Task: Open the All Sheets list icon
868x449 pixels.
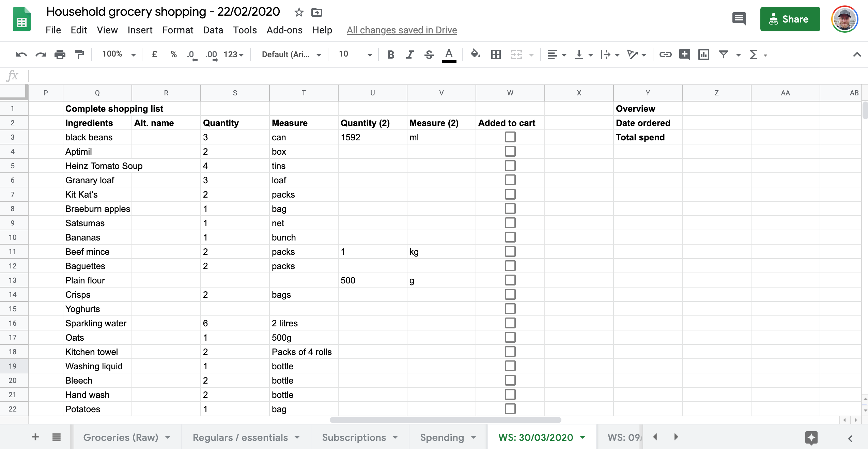Action: 57,437
